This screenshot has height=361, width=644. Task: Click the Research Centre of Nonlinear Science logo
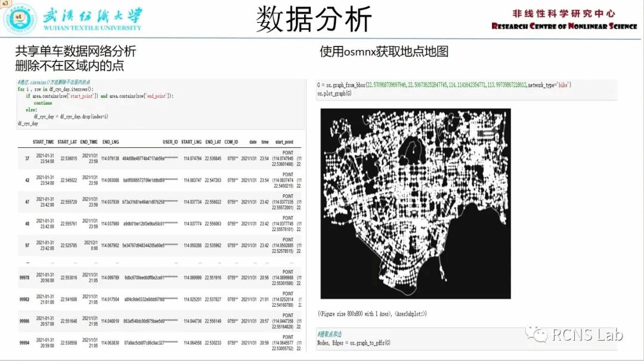(x=563, y=20)
